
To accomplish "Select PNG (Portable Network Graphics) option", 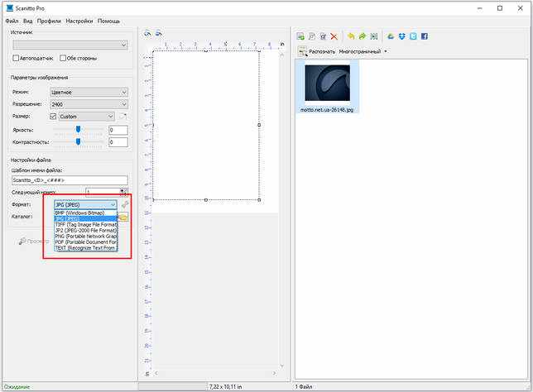I will (x=86, y=236).
